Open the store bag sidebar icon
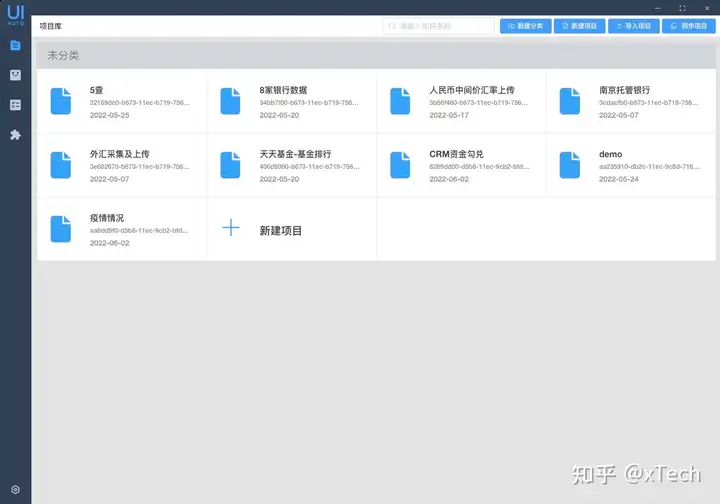720x504 pixels. [15, 75]
